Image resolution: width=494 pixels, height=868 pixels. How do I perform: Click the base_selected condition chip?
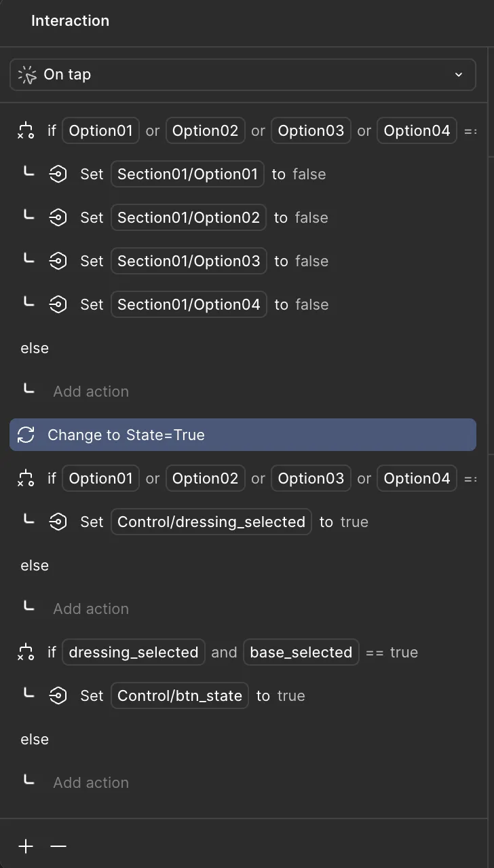pos(301,653)
